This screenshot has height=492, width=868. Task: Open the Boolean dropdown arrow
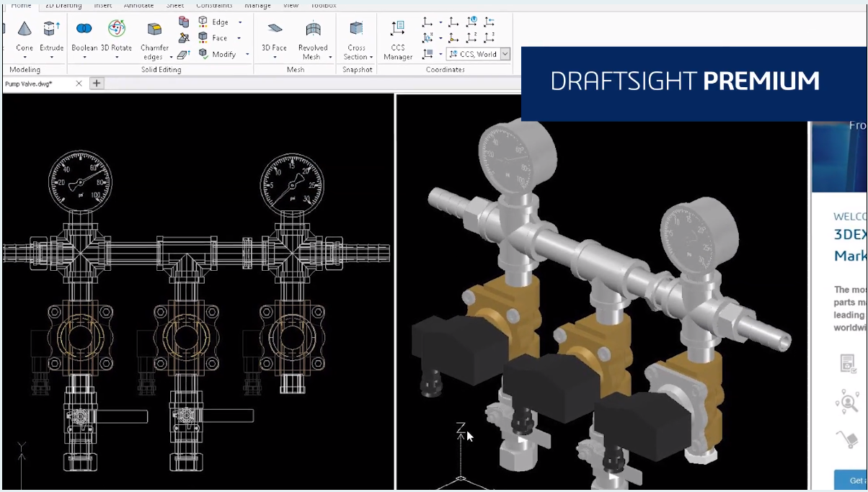[84, 57]
